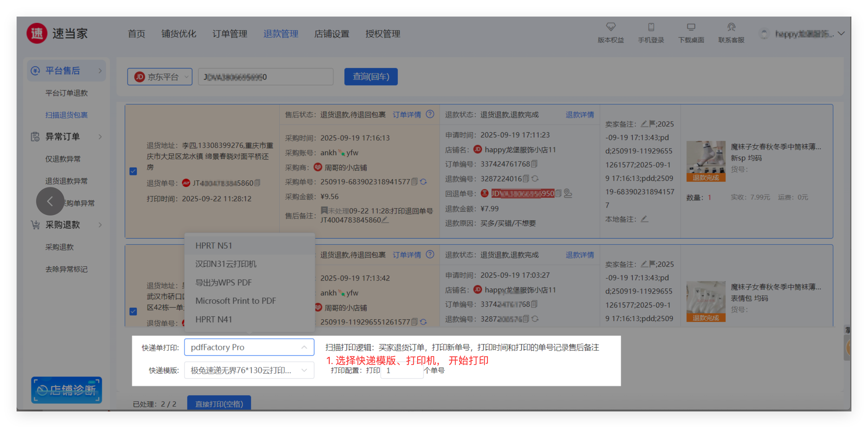Screen dimensions: 868x428
Task: Open 下载桌面 monitor icon
Action: pyautogui.click(x=691, y=27)
